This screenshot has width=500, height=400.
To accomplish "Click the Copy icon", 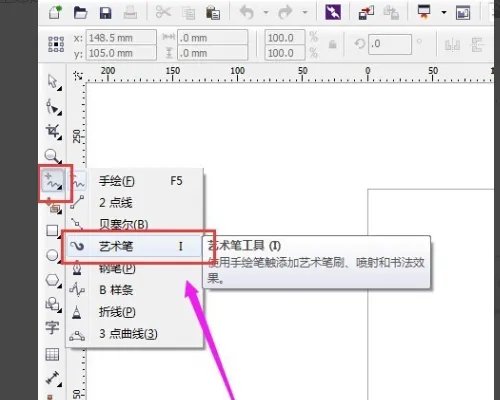I will click(188, 13).
